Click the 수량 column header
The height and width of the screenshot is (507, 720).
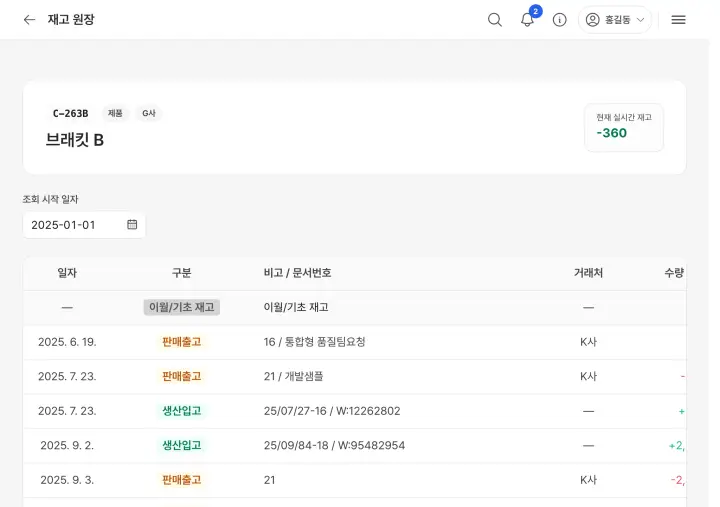pyautogui.click(x=674, y=273)
